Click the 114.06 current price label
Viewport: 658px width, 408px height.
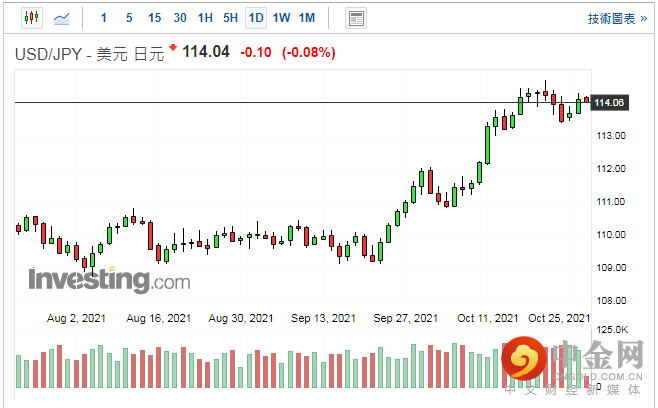pos(609,103)
